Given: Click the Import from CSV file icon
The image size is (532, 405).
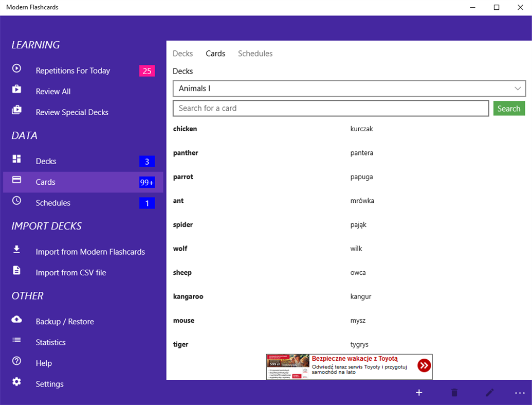Looking at the screenshot, I should tap(16, 270).
